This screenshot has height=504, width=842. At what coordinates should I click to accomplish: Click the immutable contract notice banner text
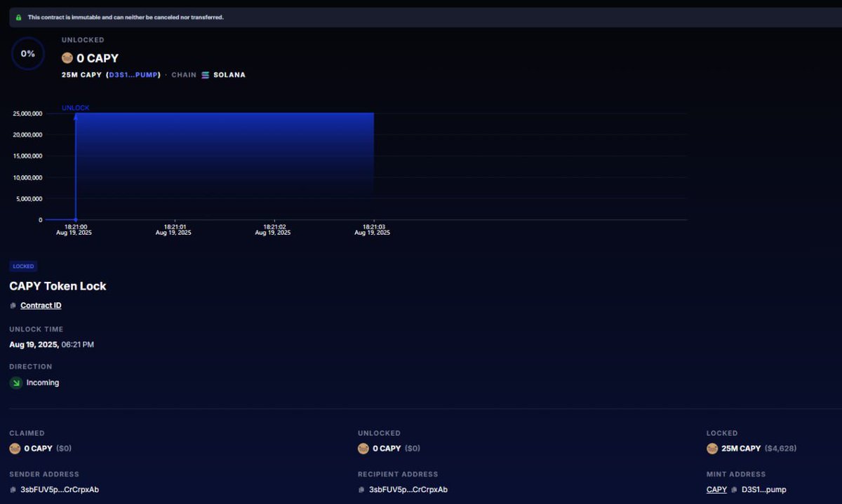126,17
